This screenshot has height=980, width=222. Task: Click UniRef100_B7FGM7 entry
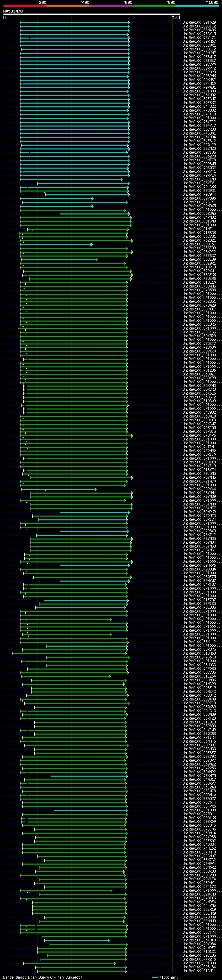[x=199, y=99]
